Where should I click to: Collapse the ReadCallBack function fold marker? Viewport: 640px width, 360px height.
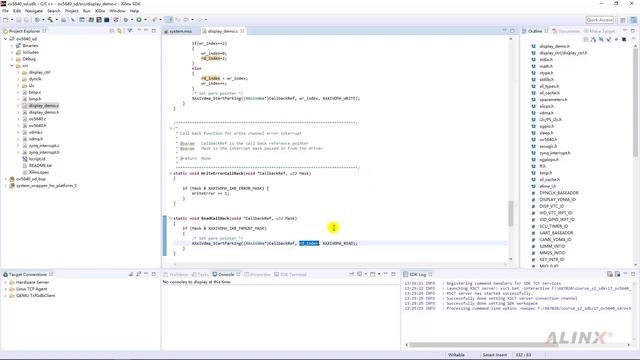[x=171, y=218]
